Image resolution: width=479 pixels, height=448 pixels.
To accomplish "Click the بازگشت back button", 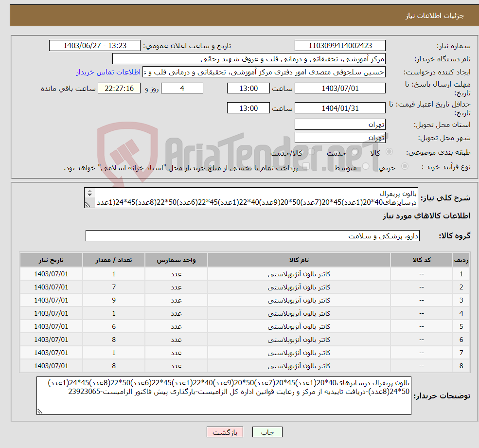I will tap(225, 432).
